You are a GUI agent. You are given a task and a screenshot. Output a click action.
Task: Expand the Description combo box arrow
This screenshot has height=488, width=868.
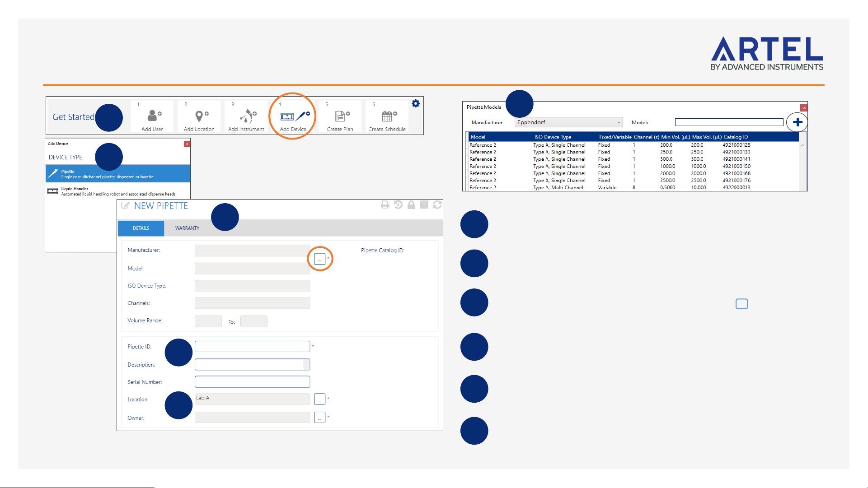[x=306, y=364]
